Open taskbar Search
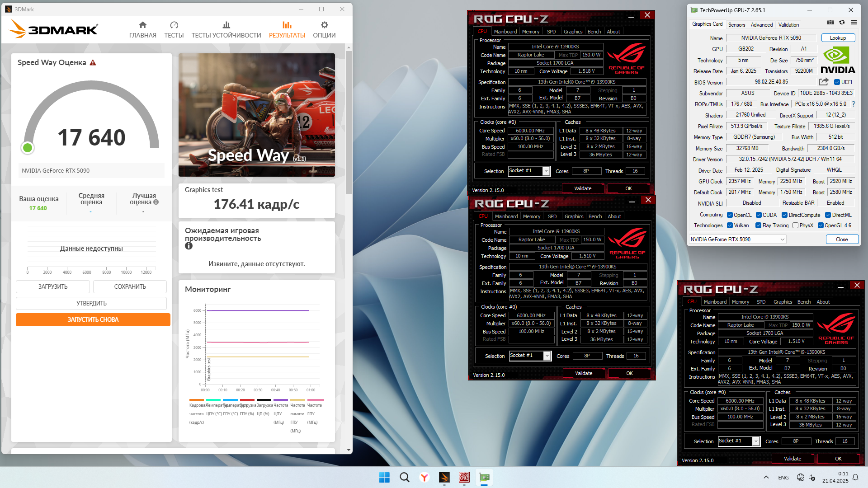This screenshot has width=868, height=488. [405, 477]
